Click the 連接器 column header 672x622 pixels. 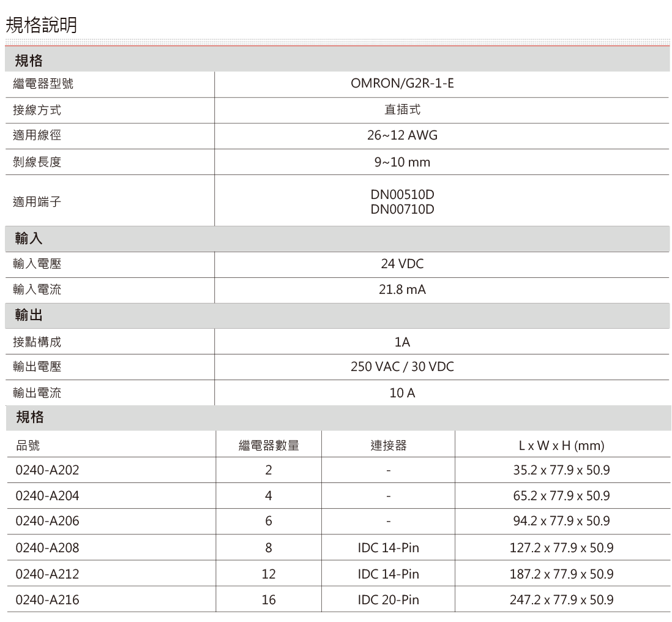pyautogui.click(x=388, y=446)
